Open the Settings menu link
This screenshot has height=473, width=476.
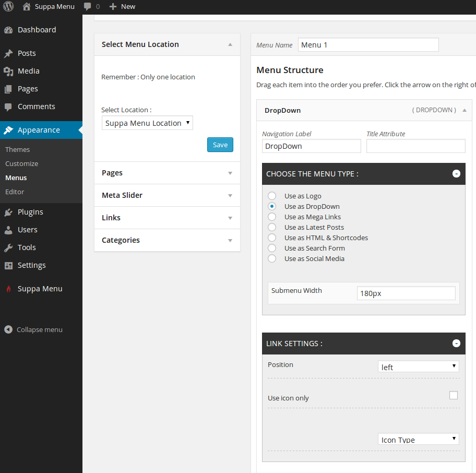pos(31,265)
